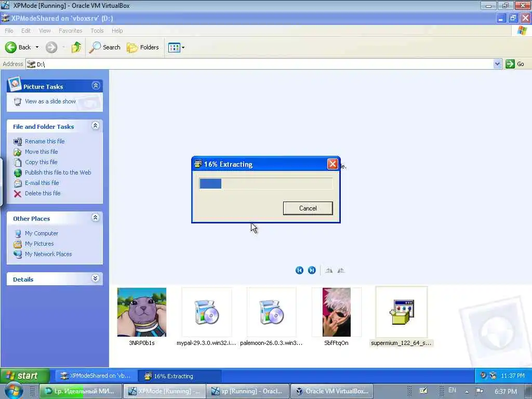Click the EN language indicator
The height and width of the screenshot is (399, 532).
[x=452, y=391]
